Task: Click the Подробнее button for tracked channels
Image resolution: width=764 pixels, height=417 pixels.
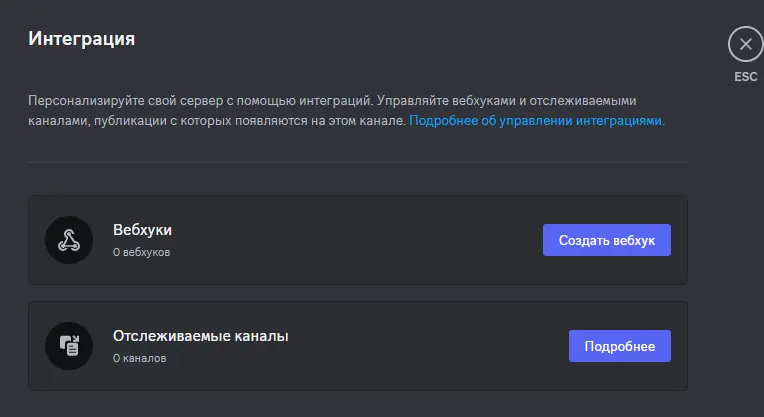Action: tap(620, 346)
